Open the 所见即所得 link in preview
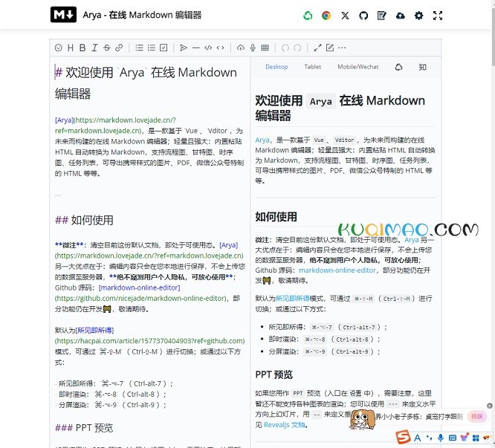 (293, 298)
